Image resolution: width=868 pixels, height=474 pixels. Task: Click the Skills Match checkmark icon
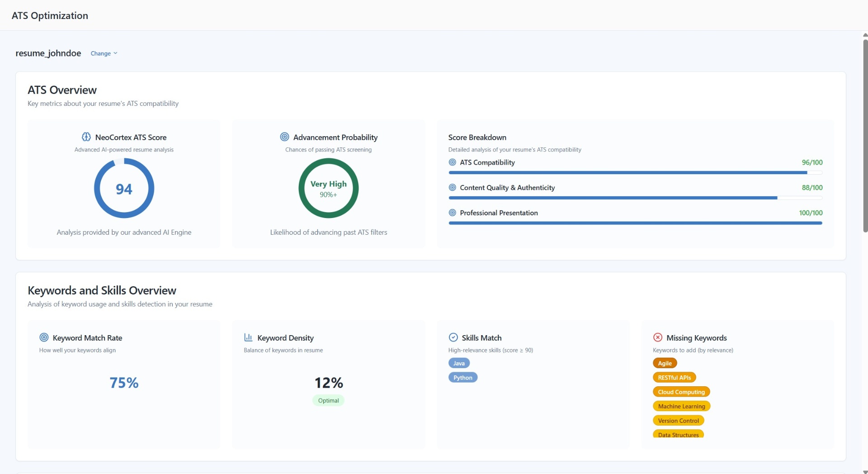pyautogui.click(x=453, y=337)
